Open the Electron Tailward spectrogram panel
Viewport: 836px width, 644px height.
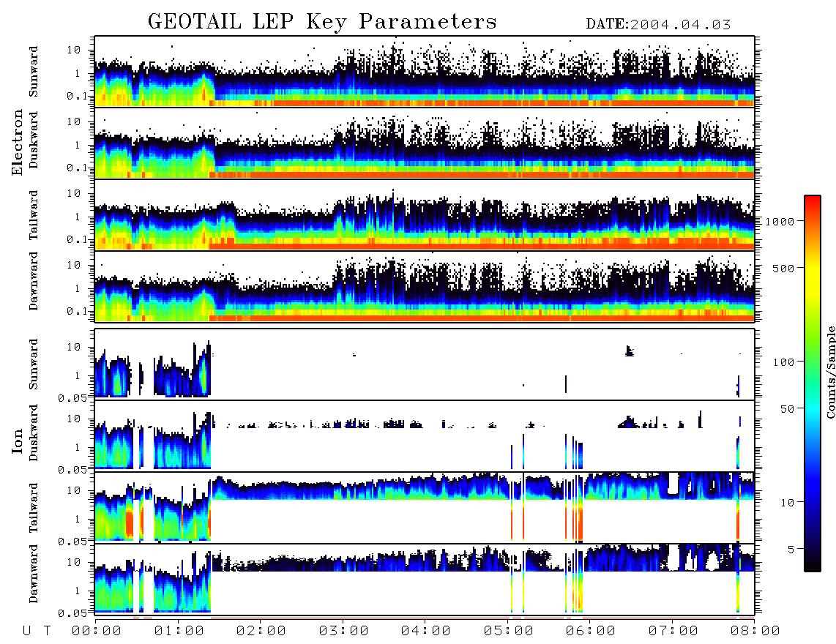(425, 215)
